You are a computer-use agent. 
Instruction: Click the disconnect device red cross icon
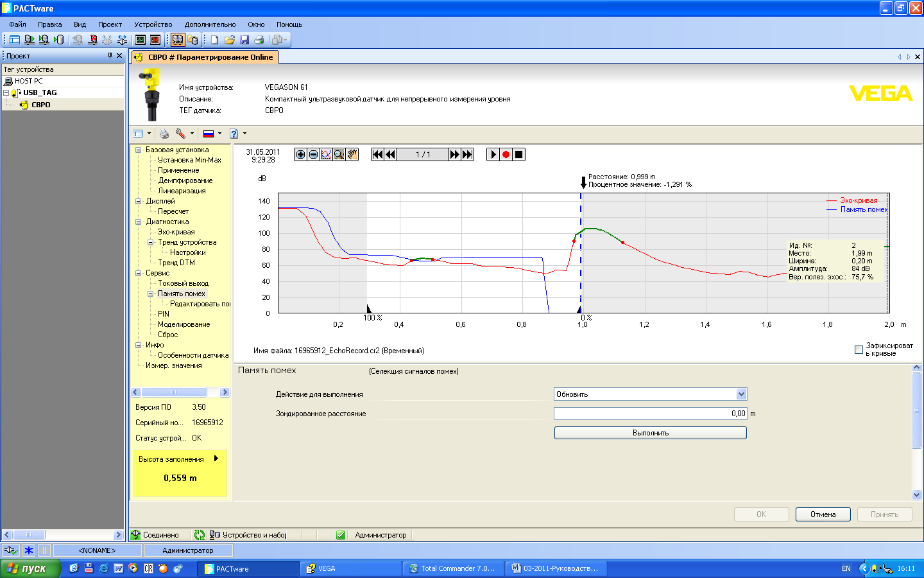pyautogui.click(x=92, y=40)
